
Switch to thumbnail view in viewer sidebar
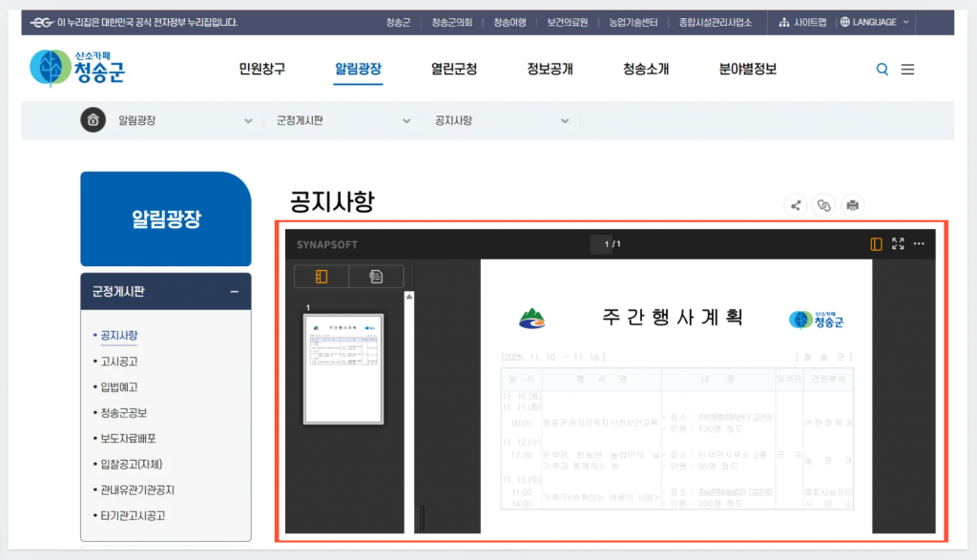[x=322, y=277]
